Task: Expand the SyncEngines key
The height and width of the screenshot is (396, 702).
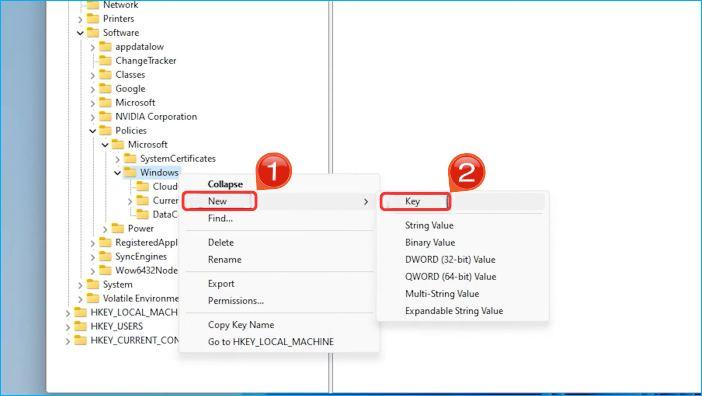Action: click(93, 257)
